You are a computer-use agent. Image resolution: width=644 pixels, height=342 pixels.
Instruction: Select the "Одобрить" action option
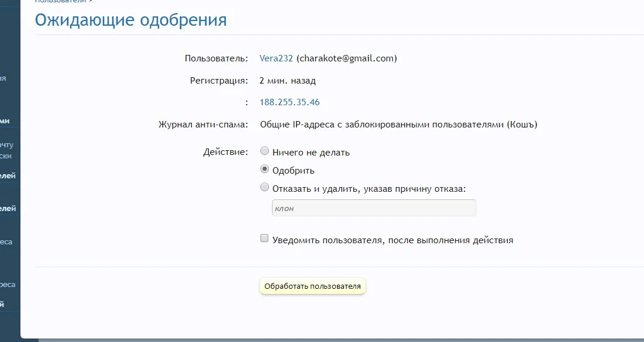tap(264, 170)
